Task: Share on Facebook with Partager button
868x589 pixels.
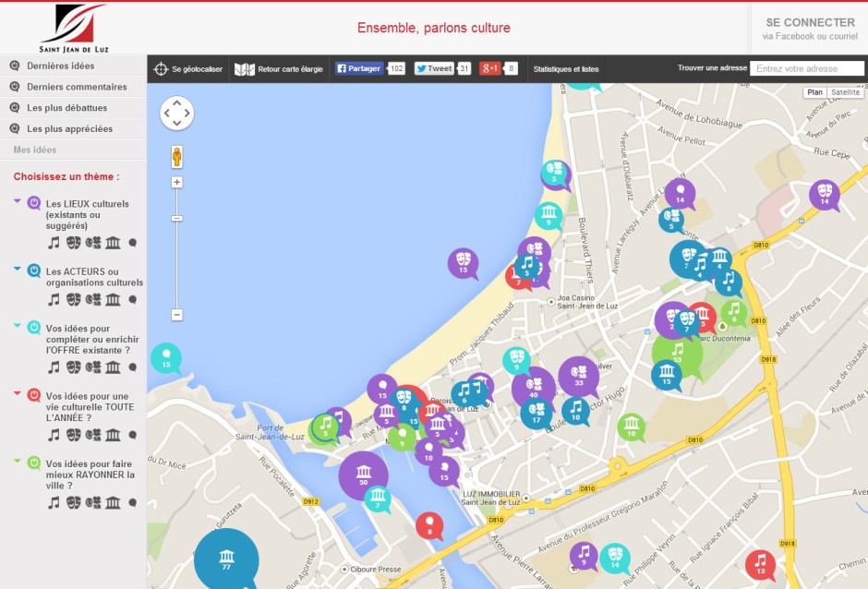Action: coord(359,68)
